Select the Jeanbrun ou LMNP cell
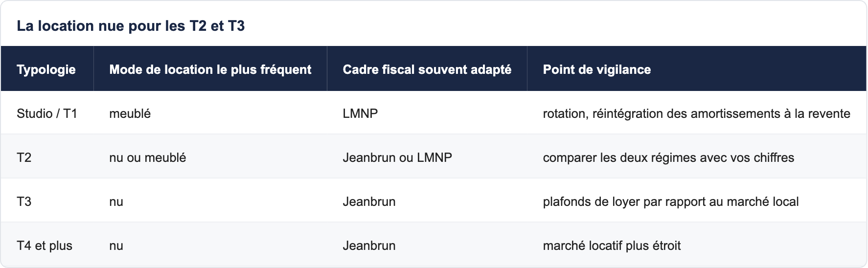Screen dimensions: 868x268 click(x=397, y=157)
